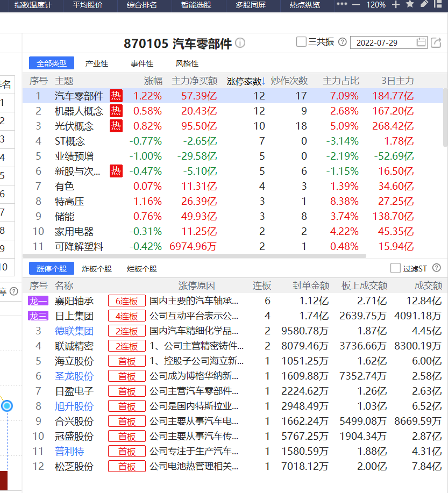Viewport: 448px width, 493px height.
Task: Open the help icon next to 三共振
Action: click(x=342, y=42)
